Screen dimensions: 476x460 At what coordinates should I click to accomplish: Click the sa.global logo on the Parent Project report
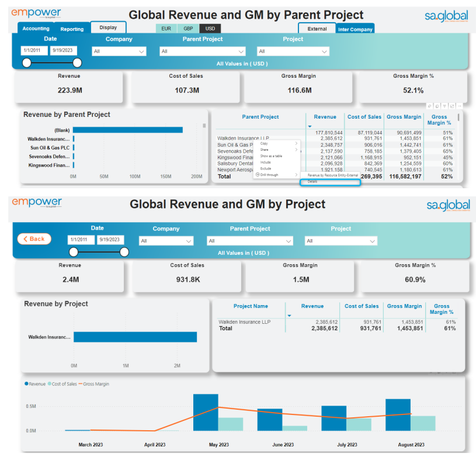pos(446,16)
